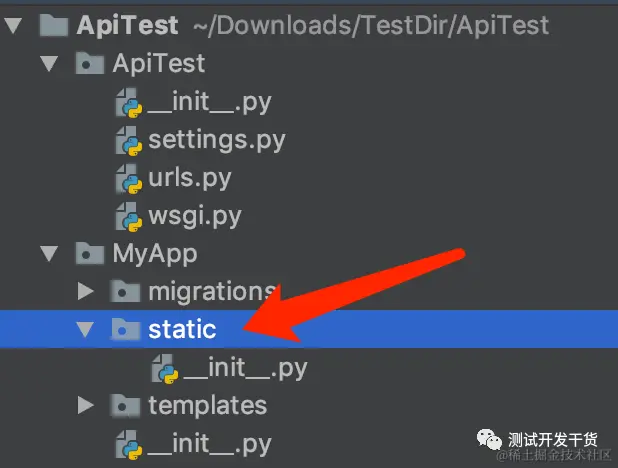This screenshot has width=618, height=468.
Task: Collapse the root ApiTest project arrow
Action: coord(13,25)
